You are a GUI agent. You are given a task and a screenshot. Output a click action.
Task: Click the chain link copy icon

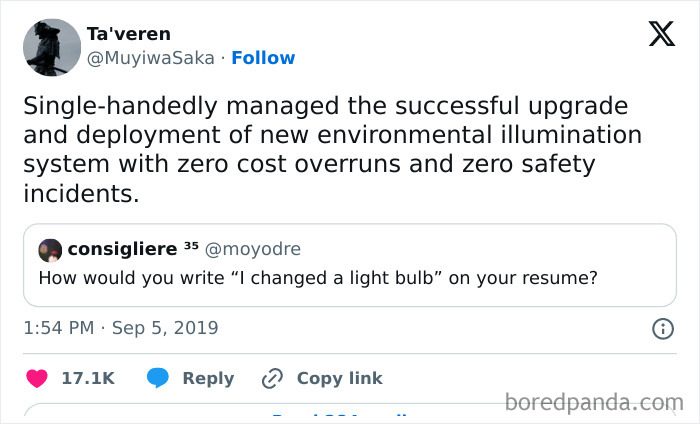tap(272, 378)
